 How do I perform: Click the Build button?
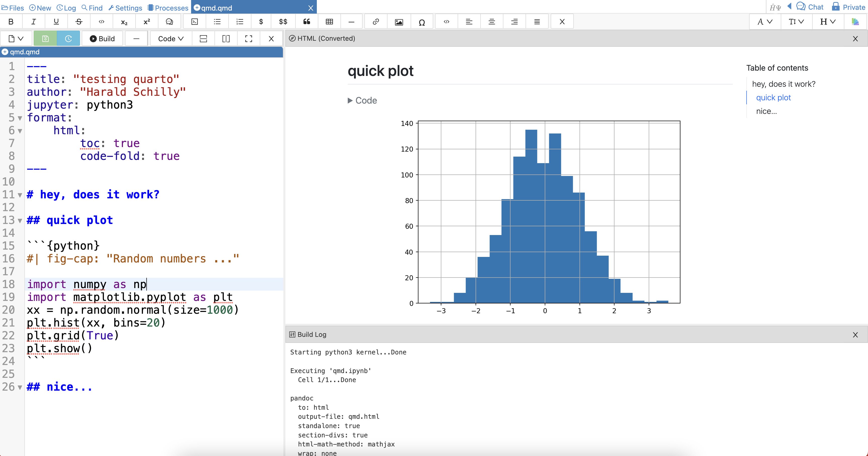(102, 39)
